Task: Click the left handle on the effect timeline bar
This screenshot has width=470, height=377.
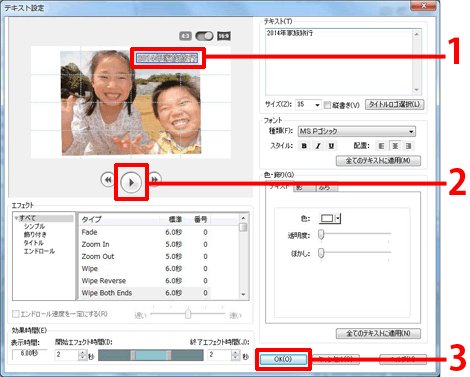Action: [133, 355]
